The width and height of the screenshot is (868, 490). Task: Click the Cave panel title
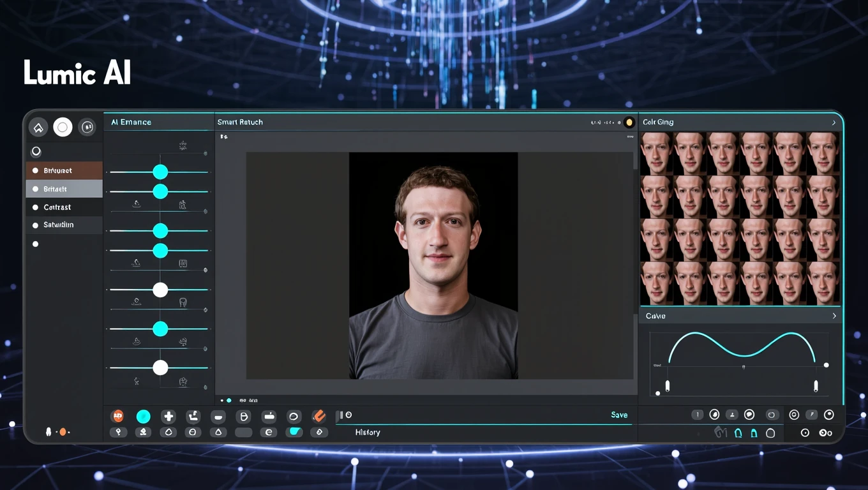[655, 316]
